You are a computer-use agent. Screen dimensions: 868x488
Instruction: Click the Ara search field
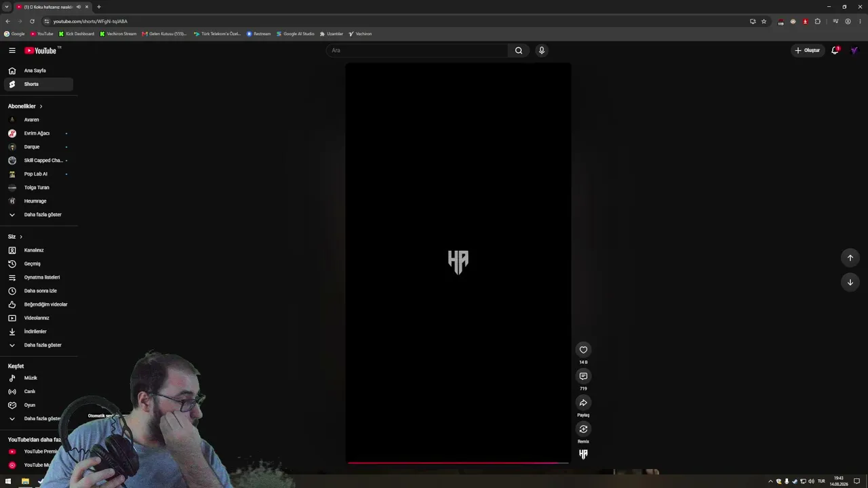point(417,50)
